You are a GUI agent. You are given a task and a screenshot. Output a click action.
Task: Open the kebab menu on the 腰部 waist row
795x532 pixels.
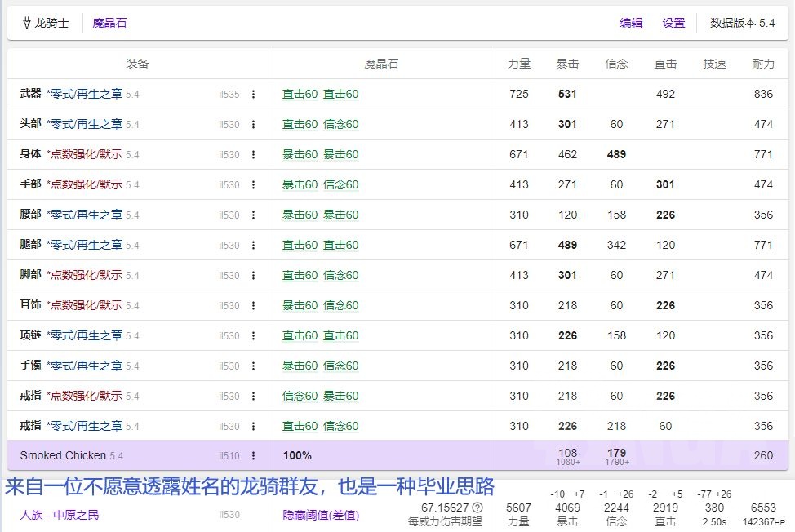pyautogui.click(x=254, y=215)
